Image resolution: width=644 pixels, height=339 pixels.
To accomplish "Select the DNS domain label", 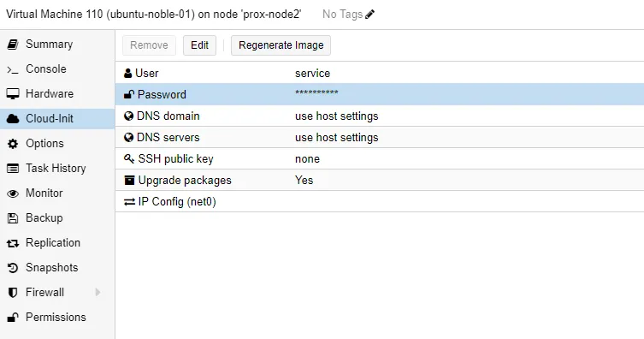I will click(x=168, y=116).
